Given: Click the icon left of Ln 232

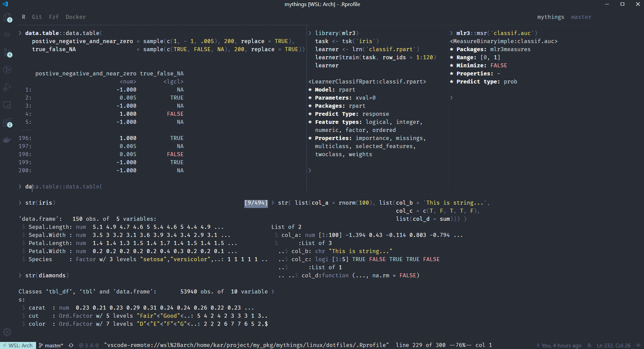Looking at the screenshot, I should click(589, 345).
